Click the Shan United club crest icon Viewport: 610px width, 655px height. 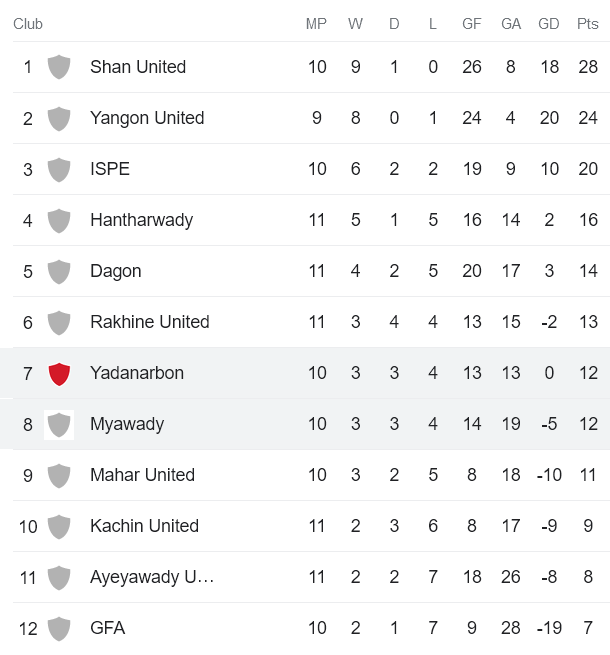59,67
